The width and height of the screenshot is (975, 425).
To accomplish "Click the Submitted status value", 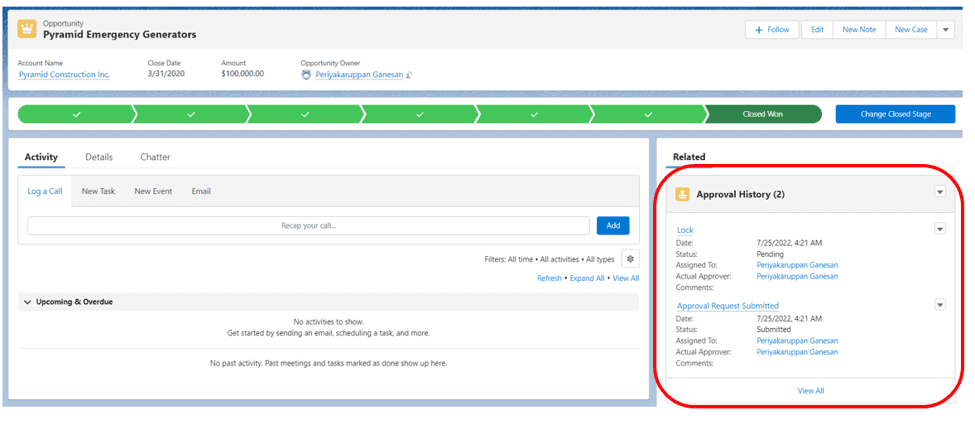I will pyautogui.click(x=774, y=330).
